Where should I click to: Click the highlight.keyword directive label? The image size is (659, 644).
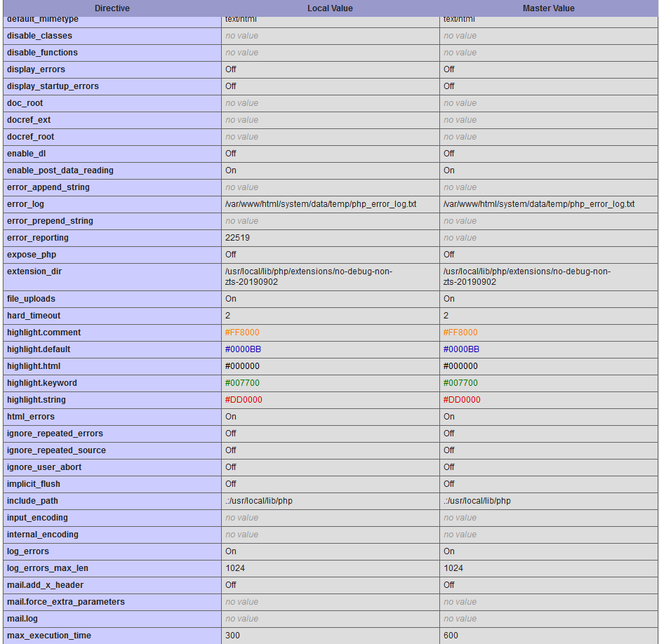tap(42, 383)
